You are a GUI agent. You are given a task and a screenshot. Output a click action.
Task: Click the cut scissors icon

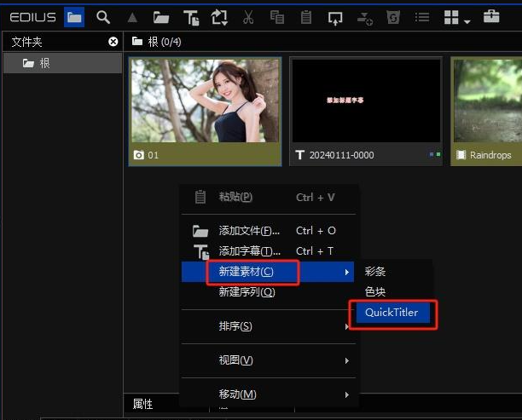[x=248, y=17]
